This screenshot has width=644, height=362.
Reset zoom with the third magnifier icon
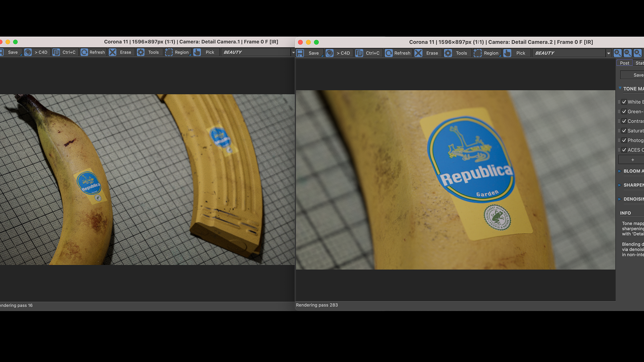point(638,53)
